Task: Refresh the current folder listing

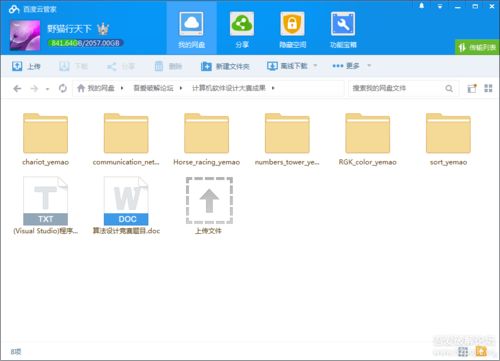Action: coord(63,88)
